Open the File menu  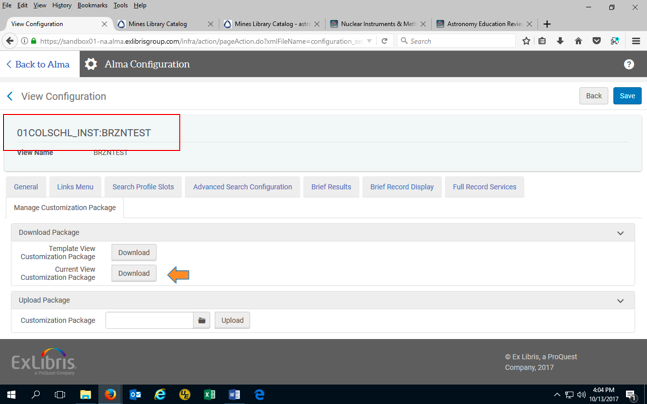tap(7, 5)
